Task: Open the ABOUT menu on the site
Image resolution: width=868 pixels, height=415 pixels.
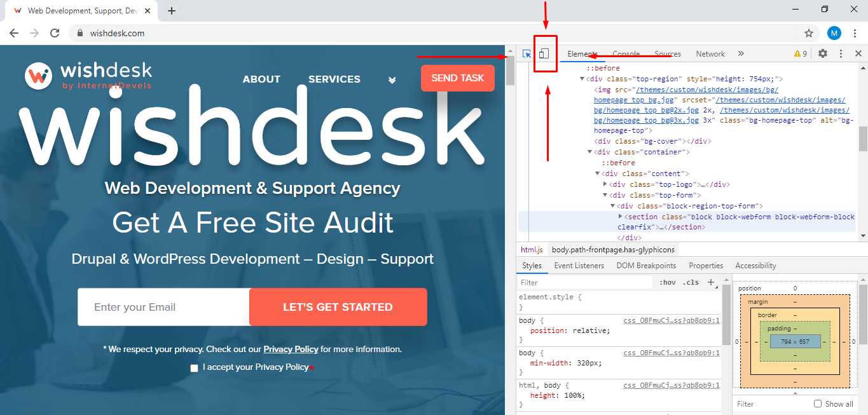Action: [x=261, y=79]
